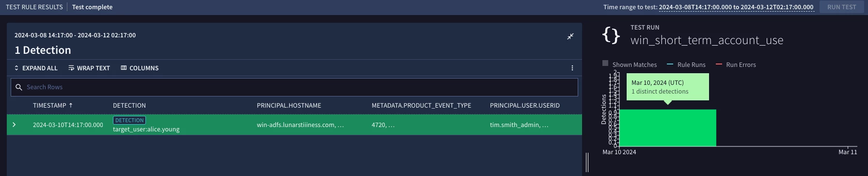The width and height of the screenshot is (868, 176).
Task: Expand the alice.young detection row
Action: [x=14, y=125]
